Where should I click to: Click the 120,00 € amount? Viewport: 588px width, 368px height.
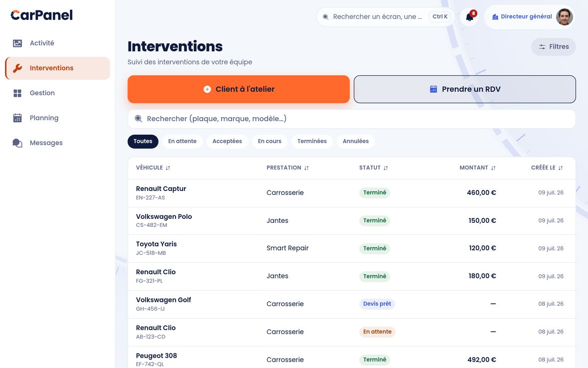click(483, 248)
